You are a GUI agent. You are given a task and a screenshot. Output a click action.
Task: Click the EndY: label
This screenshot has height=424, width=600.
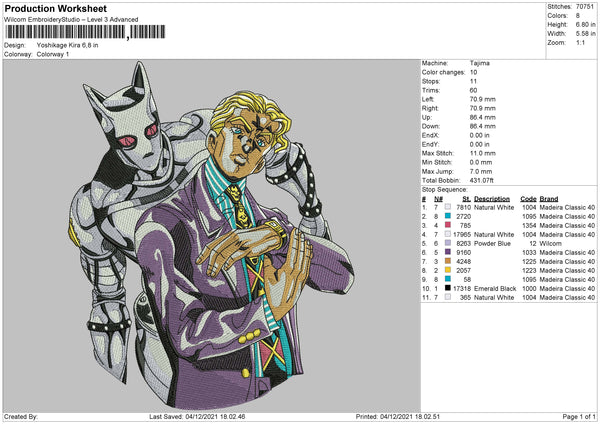click(430, 144)
